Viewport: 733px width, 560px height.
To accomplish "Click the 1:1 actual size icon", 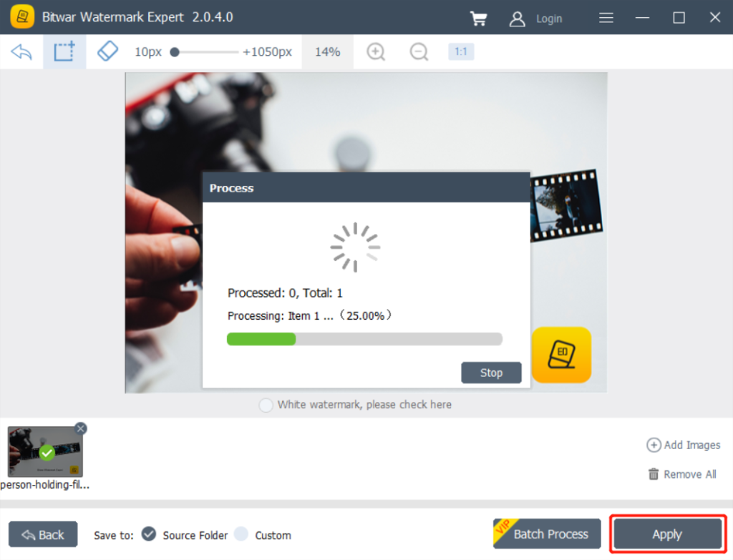I will 460,51.
